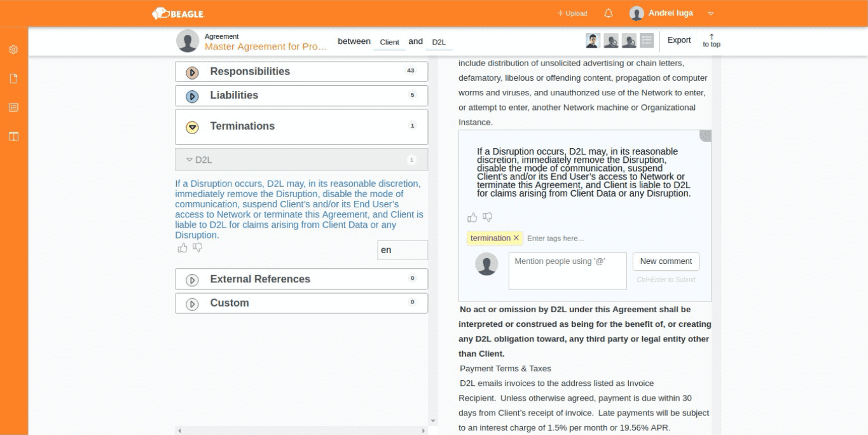
Task: Open the lined list icon in sidebar
Action: pyautogui.click(x=13, y=107)
